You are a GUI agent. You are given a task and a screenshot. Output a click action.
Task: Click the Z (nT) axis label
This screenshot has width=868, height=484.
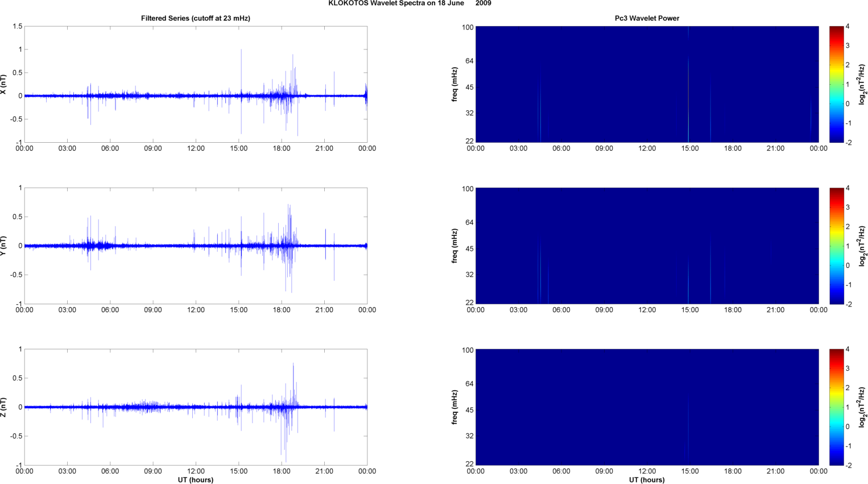3,407
